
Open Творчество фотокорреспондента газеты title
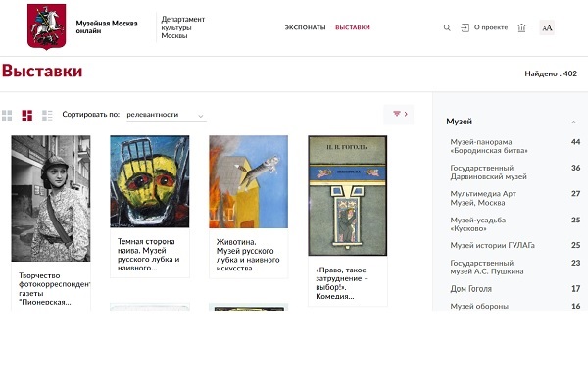coord(54,289)
